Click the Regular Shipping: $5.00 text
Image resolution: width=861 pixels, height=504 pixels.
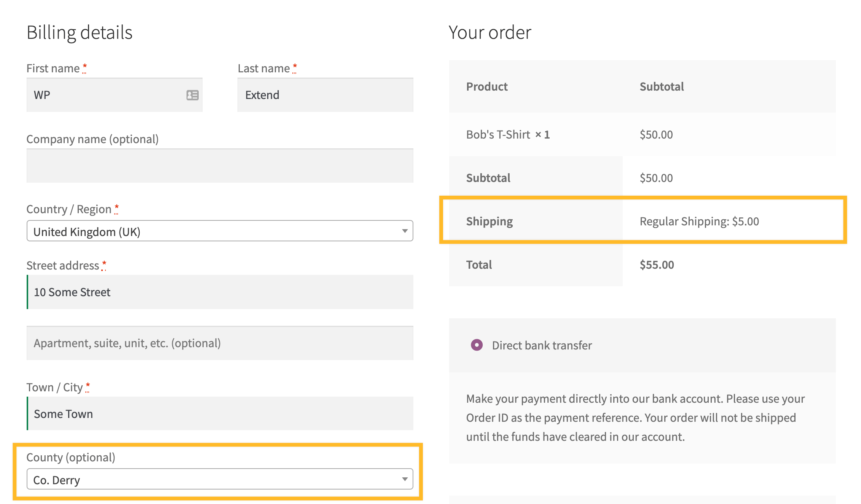(x=699, y=222)
